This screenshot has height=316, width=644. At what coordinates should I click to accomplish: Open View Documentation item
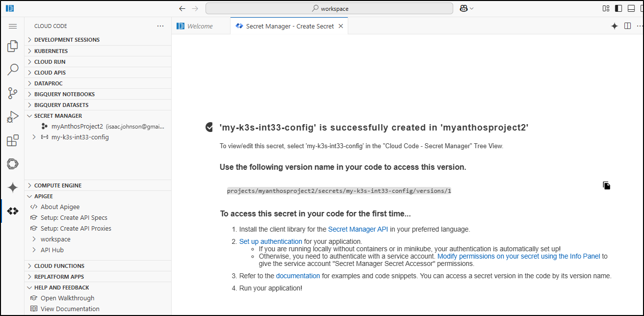(98, 309)
